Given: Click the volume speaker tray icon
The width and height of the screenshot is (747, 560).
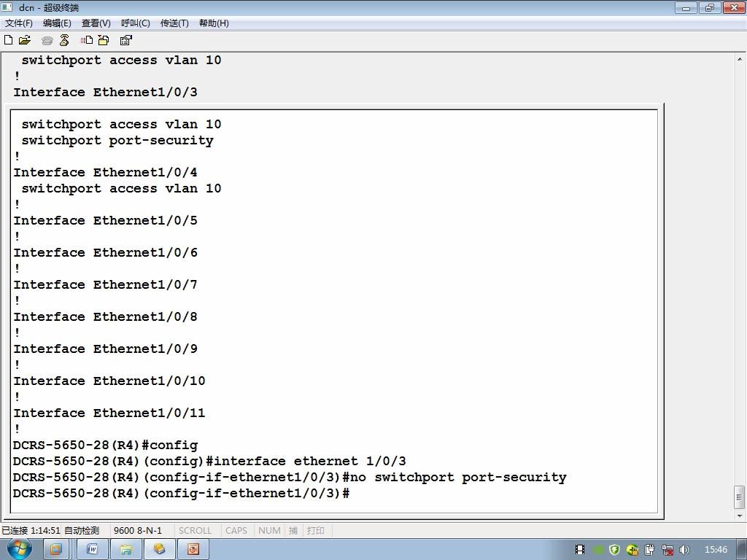Looking at the screenshot, I should tap(684, 550).
